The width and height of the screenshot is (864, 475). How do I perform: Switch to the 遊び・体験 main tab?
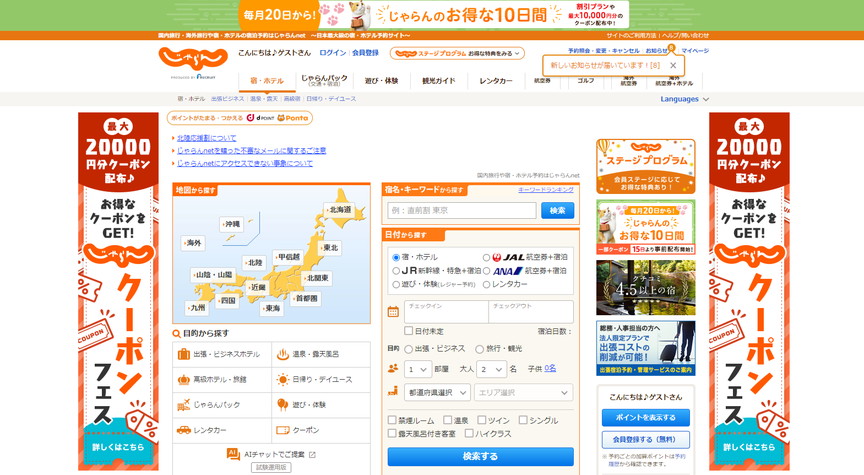click(381, 81)
